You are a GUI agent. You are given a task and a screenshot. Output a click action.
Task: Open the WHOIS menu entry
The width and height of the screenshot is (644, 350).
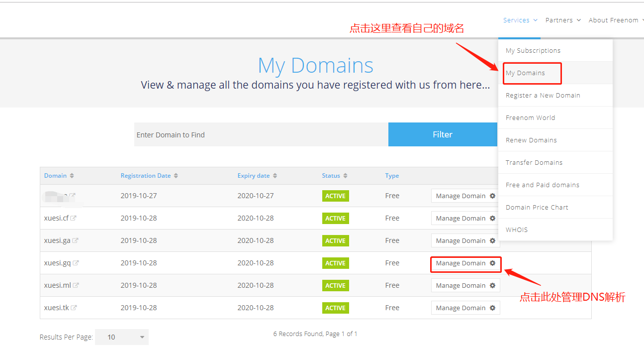[517, 230]
